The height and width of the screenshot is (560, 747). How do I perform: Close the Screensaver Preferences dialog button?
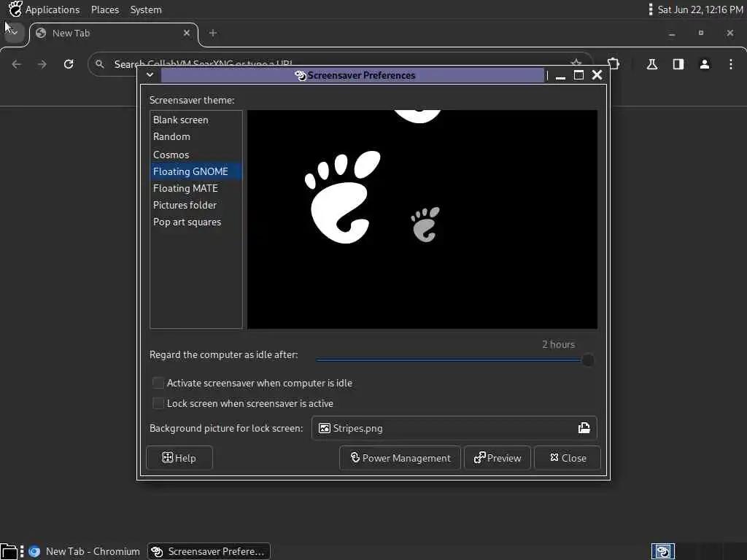[568, 458]
